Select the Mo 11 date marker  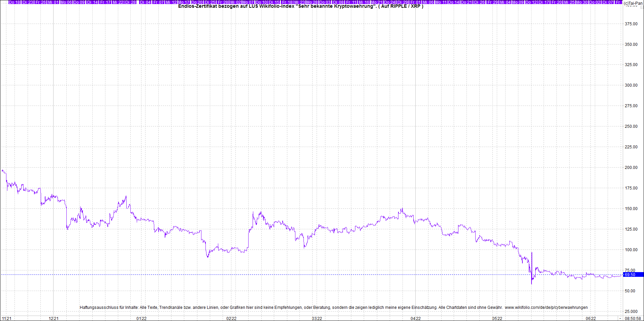pyautogui.click(x=441, y=2)
